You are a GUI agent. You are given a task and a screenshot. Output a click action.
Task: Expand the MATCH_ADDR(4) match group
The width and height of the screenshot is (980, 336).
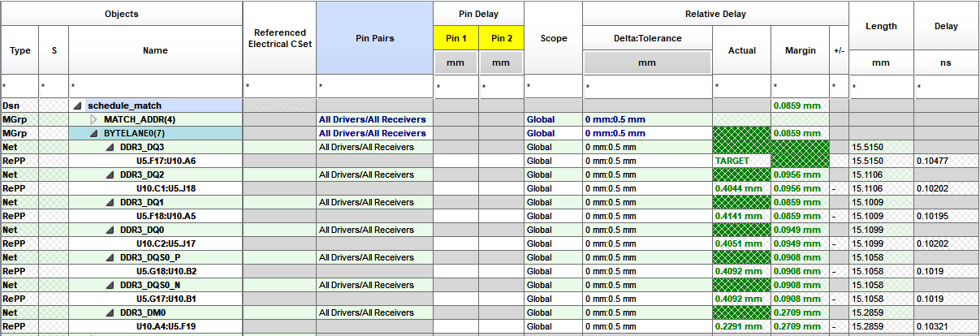click(94, 119)
